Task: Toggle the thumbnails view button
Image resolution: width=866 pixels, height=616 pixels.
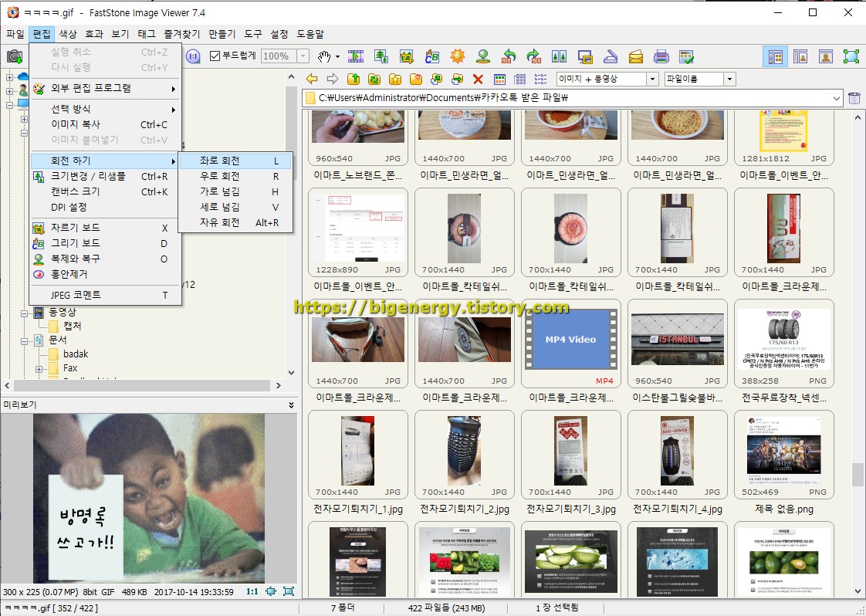Action: pos(499,79)
